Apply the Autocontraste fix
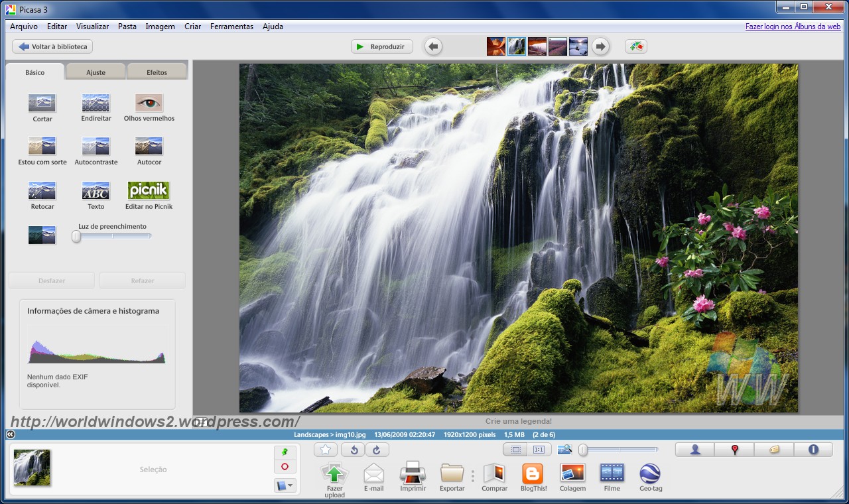The height and width of the screenshot is (504, 849). point(96,147)
